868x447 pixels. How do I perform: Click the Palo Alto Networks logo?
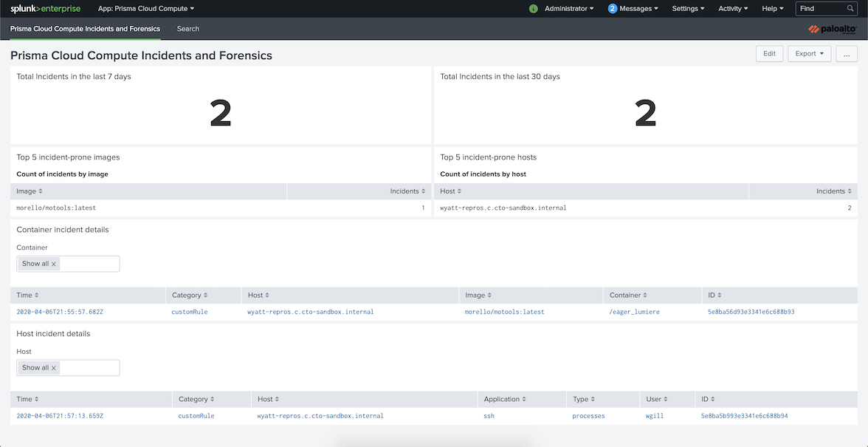[x=833, y=30]
